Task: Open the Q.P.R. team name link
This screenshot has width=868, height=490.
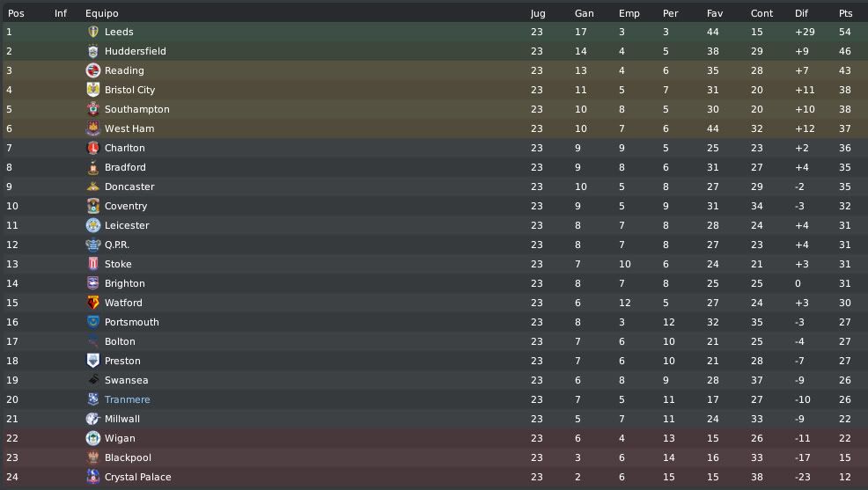Action: click(x=117, y=245)
